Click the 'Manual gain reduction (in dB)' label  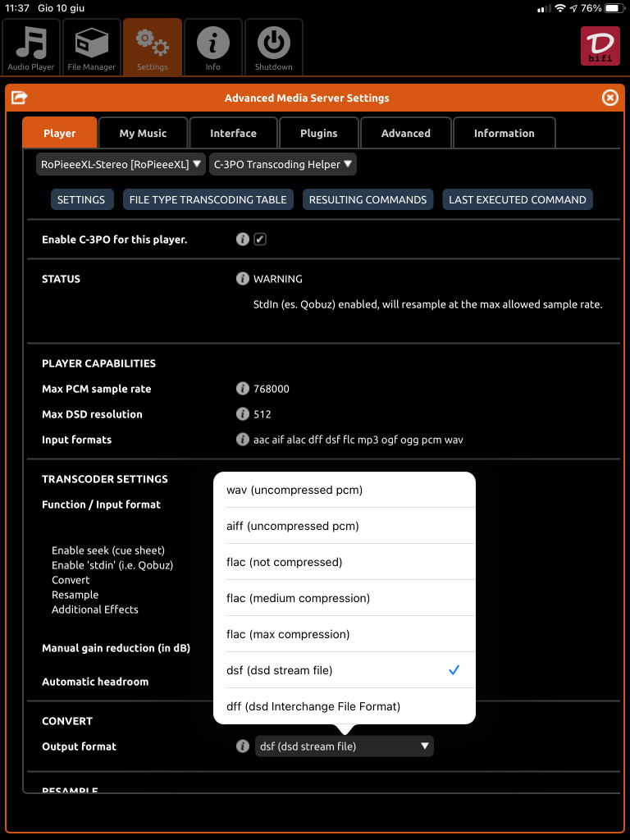[116, 648]
